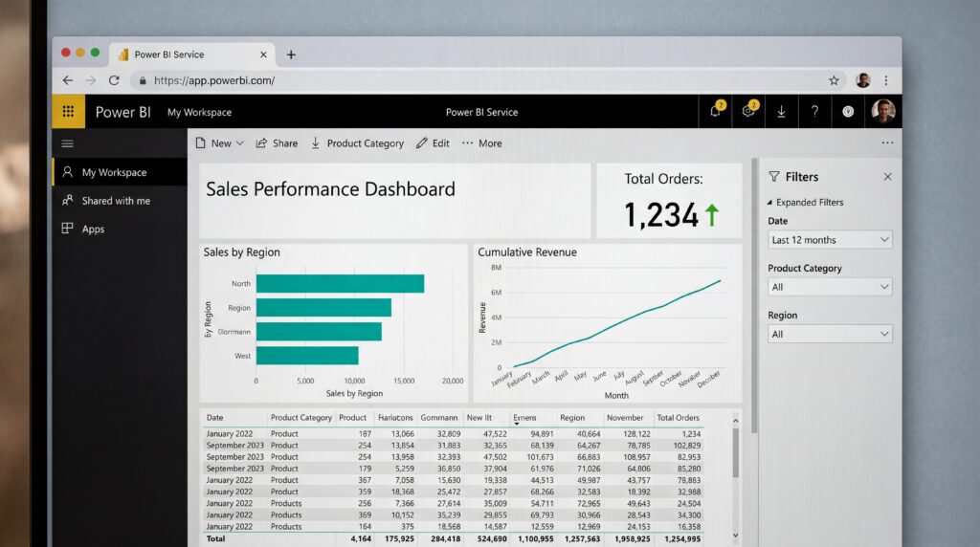Viewport: 980px width, 547px height.
Task: Bookmark page with the star icon
Action: point(834,80)
